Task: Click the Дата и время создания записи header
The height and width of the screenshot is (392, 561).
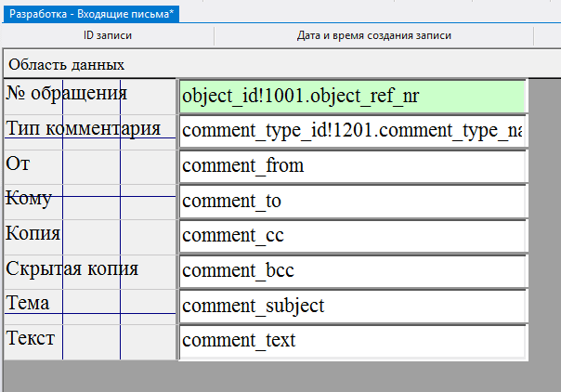Action: [374, 36]
